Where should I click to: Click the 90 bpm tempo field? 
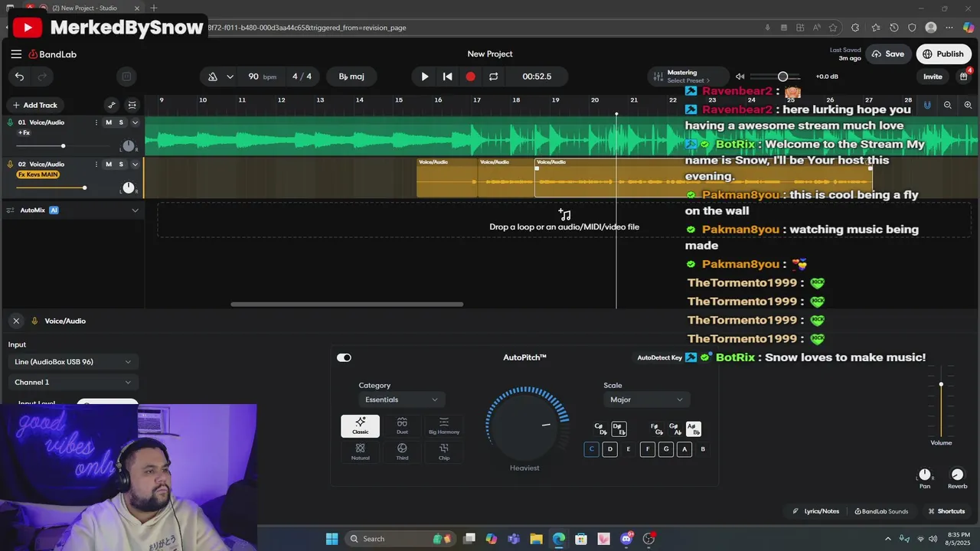261,77
